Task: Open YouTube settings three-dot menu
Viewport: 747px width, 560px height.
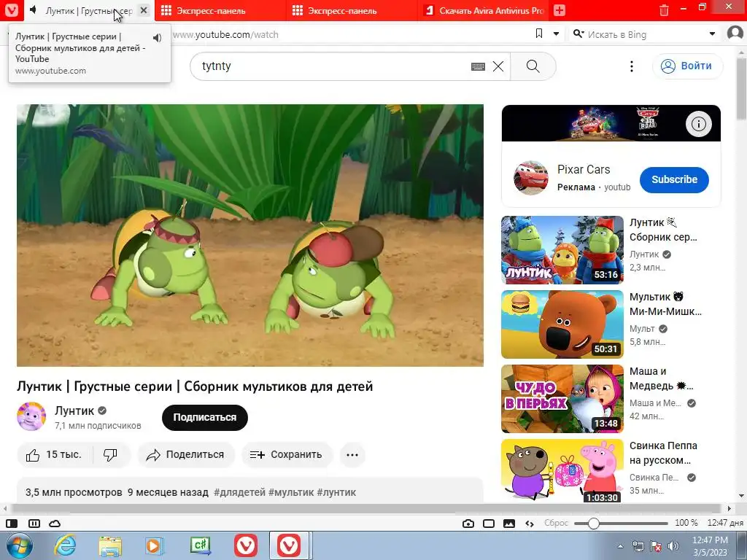Action: [x=632, y=66]
